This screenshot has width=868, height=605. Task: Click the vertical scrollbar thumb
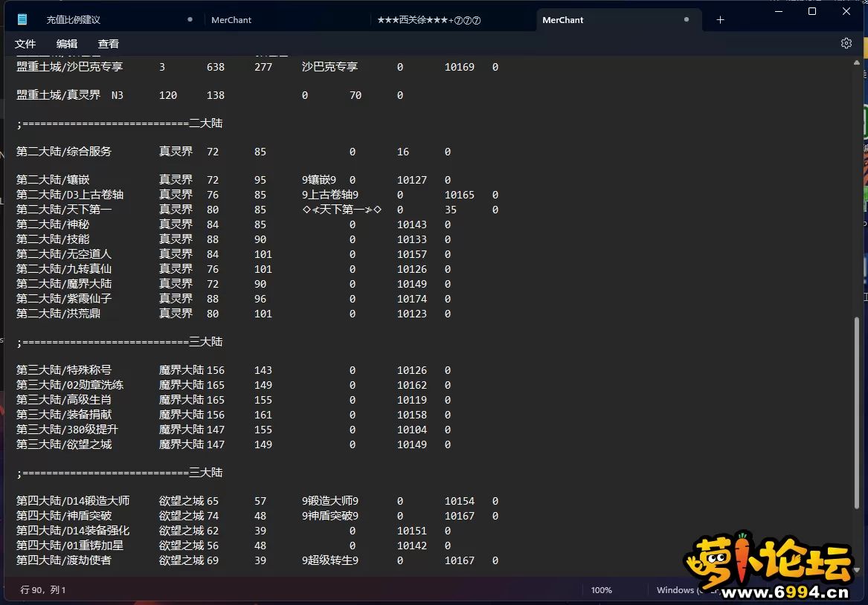click(857, 414)
